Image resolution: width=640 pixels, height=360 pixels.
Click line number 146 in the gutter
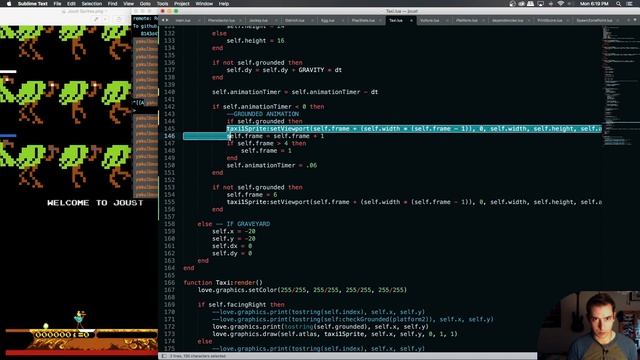(169, 136)
